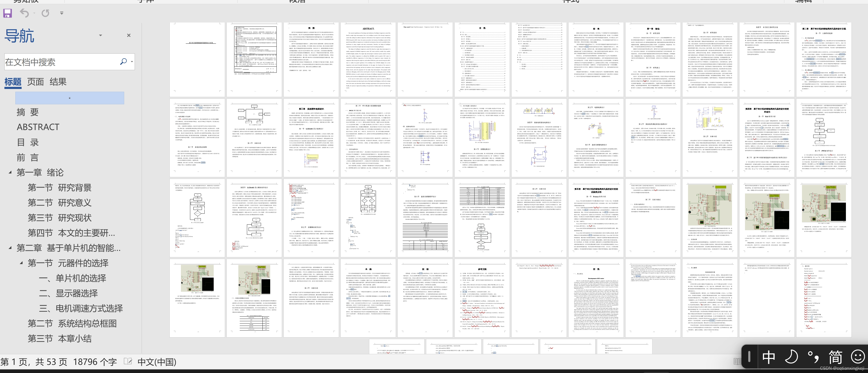Click the purple Save icon

click(x=7, y=13)
